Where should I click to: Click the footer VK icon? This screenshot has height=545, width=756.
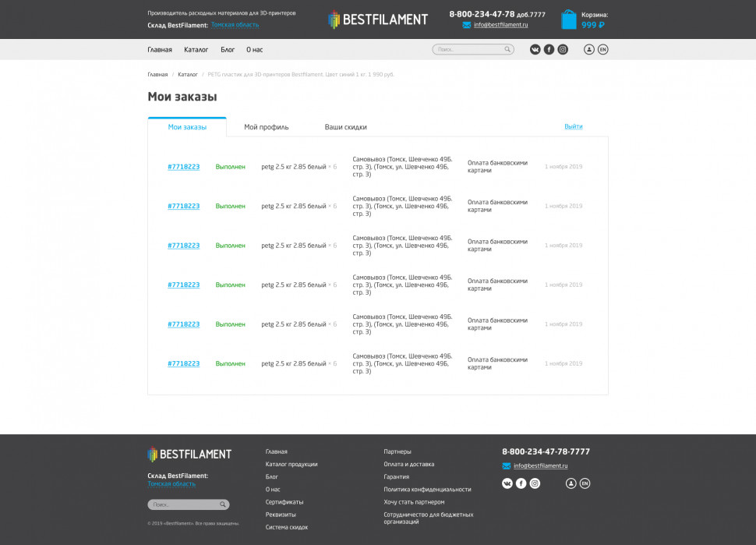click(507, 483)
